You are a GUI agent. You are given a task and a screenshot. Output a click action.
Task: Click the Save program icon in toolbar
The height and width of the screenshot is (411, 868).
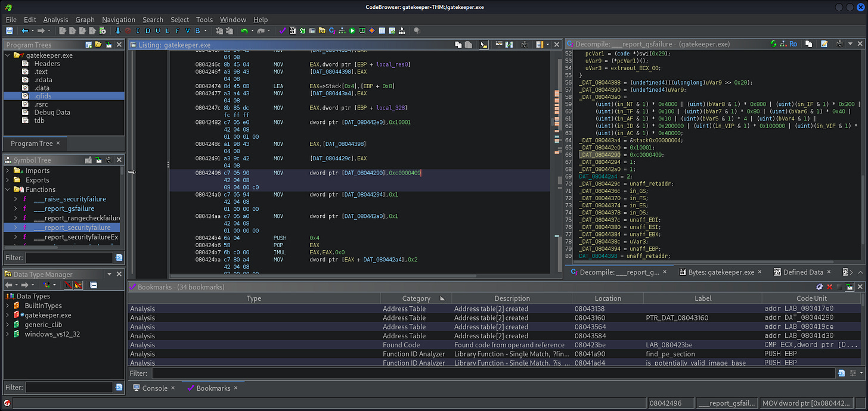pyautogui.click(x=10, y=30)
